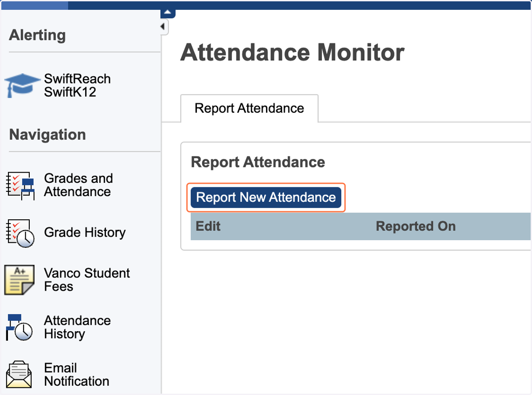
Task: Click the Grade History clock icon
Action: tap(20, 233)
